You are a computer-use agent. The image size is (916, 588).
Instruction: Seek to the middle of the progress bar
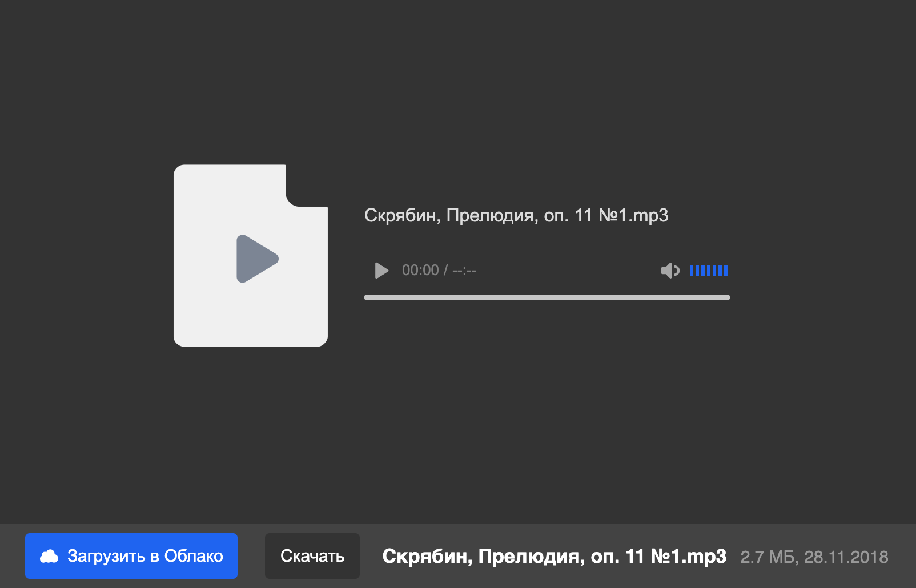tap(547, 297)
